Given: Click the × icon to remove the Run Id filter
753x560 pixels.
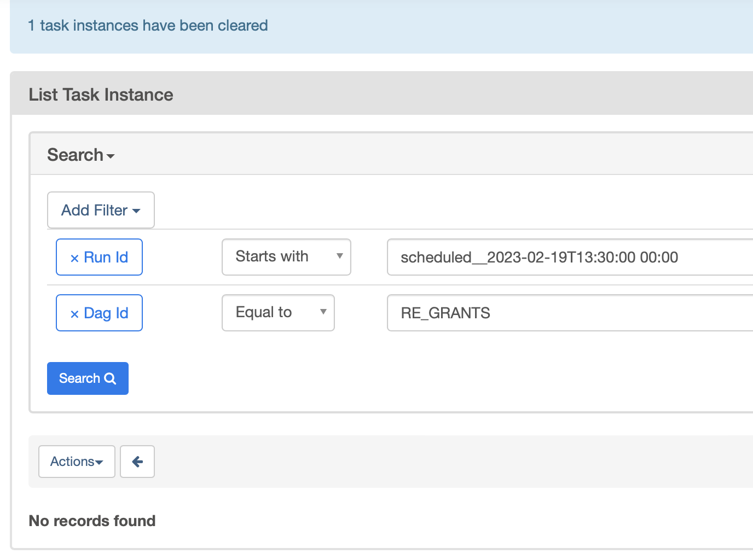Looking at the screenshot, I should (75, 257).
